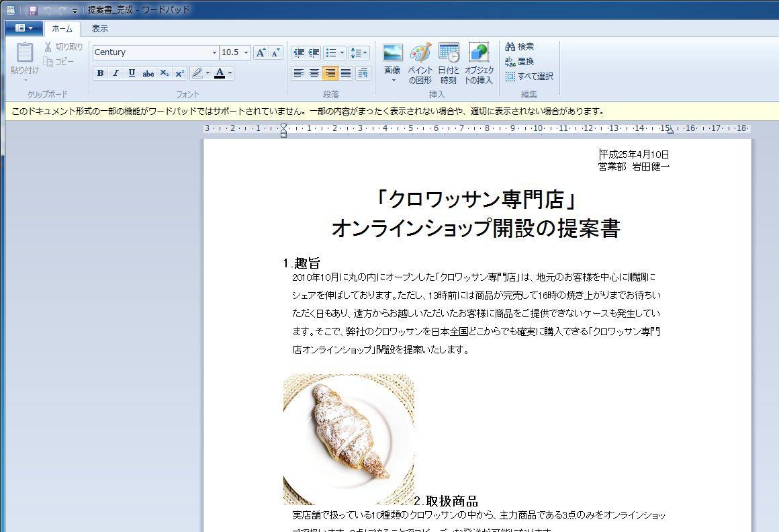The image size is (779, 532).
Task: Toggle subscript formatting
Action: (165, 73)
